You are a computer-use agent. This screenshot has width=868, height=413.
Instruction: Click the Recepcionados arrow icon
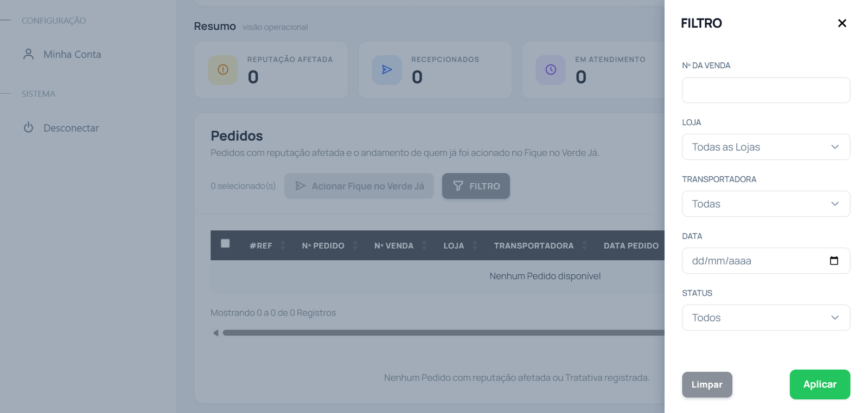387,70
